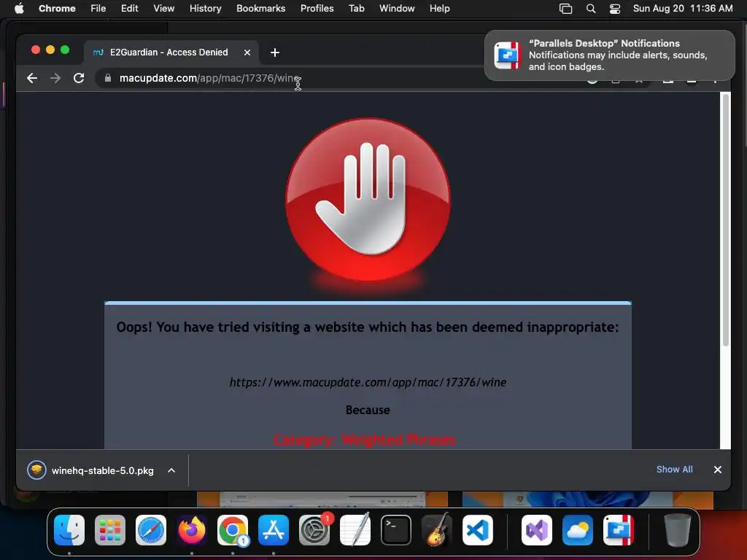
Task: Open a new tab with plus button
Action: click(275, 52)
